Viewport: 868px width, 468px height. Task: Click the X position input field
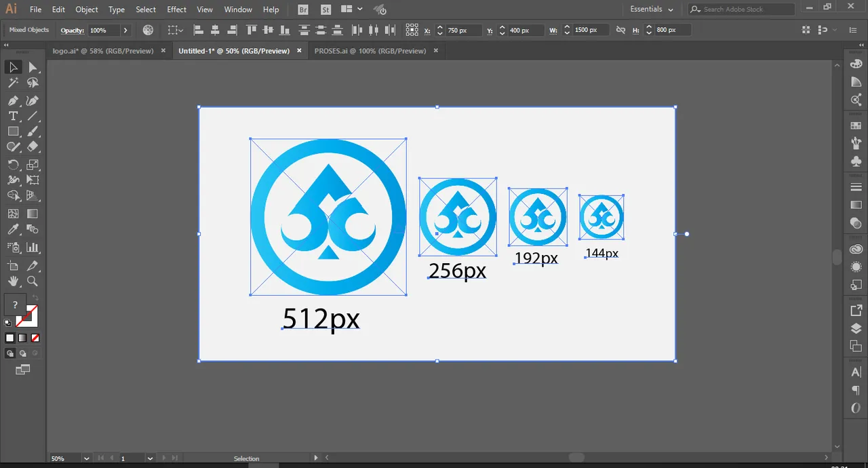[x=463, y=31]
